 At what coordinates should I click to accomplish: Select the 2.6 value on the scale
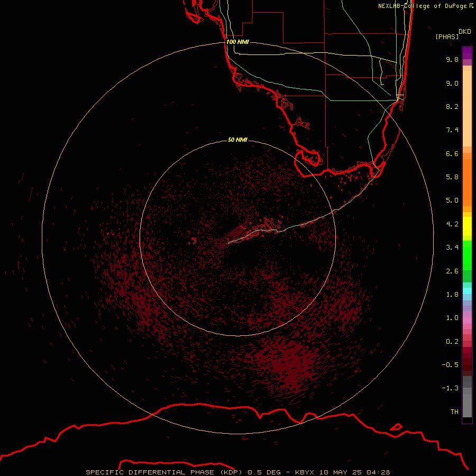point(452,271)
